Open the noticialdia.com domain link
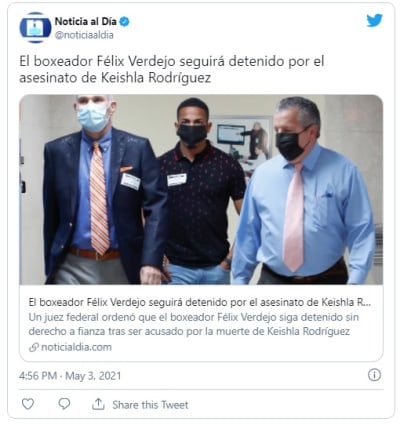The height and width of the screenshot is (425, 400). coord(76,347)
